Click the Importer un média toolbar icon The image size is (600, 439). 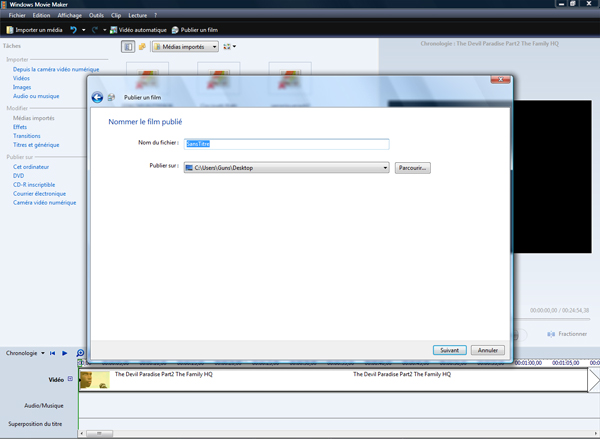click(10, 30)
